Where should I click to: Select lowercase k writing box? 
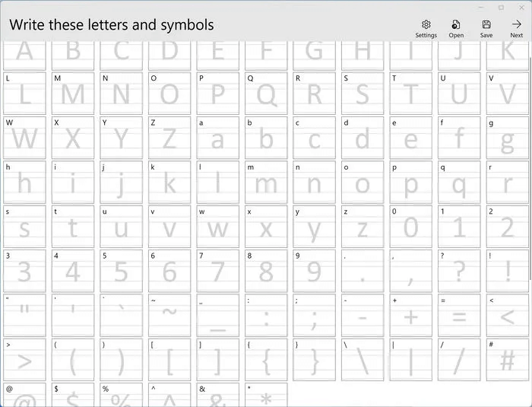pos(169,182)
